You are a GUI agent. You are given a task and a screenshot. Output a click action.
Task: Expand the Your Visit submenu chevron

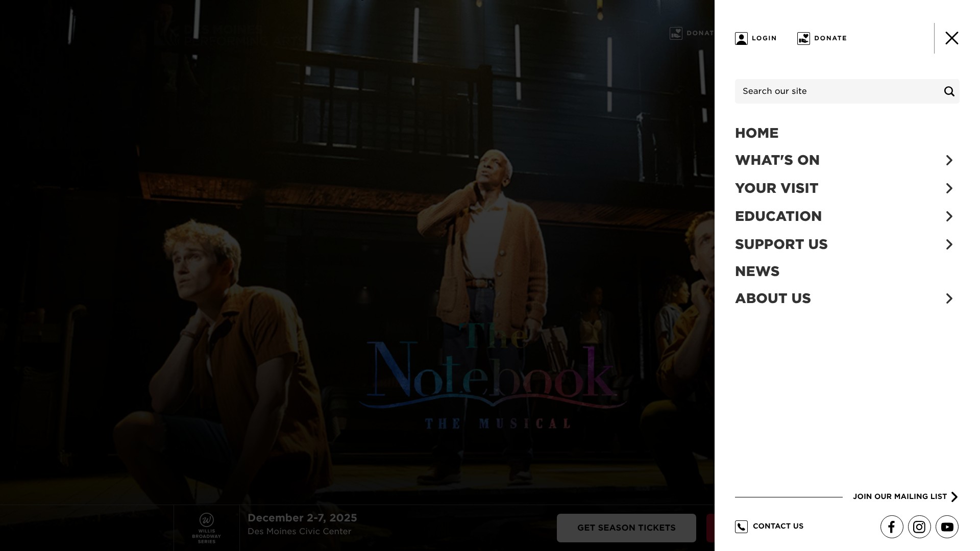tap(949, 188)
